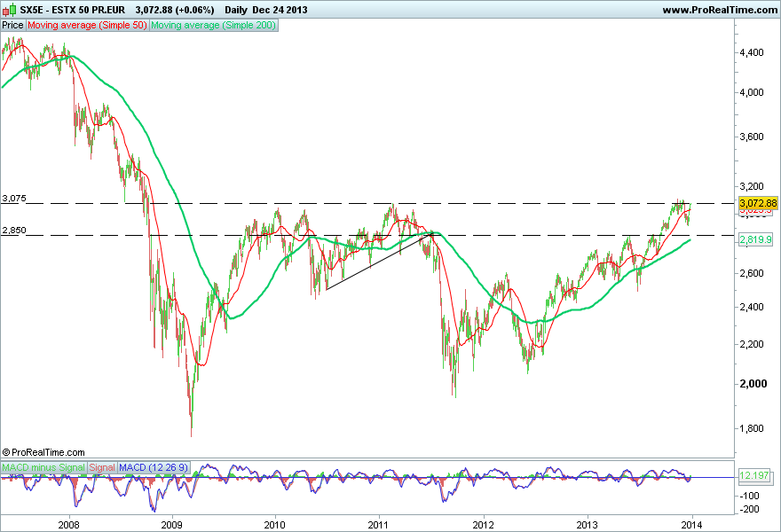Screen dimensions: 781x532
Task: Click the -200 MACD axis label
Action: pos(750,509)
